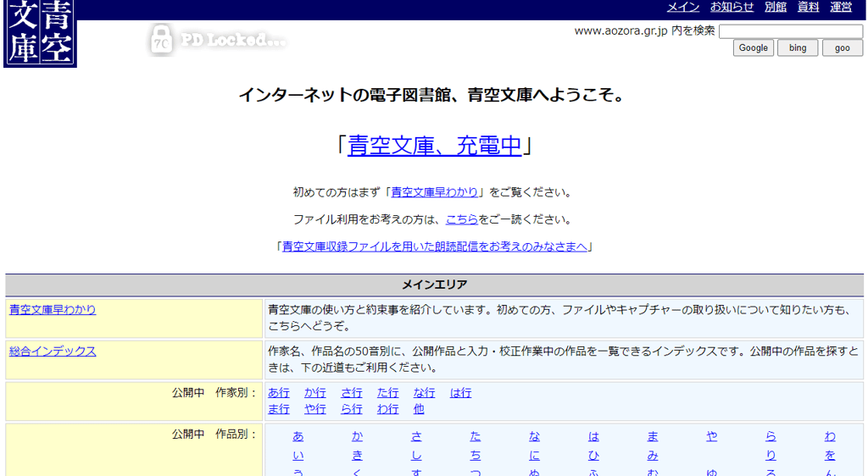This screenshot has height=476, width=868.
Task: Browse works starting with り
Action: pyautogui.click(x=771, y=456)
